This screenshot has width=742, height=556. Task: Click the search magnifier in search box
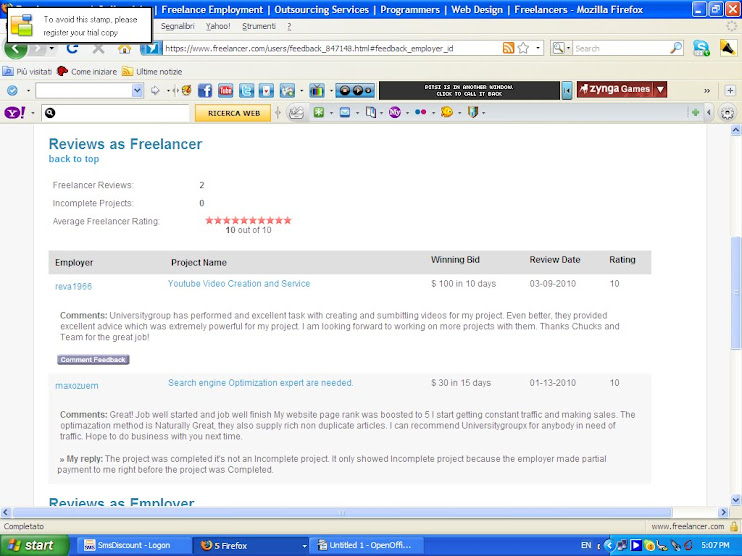[x=676, y=48]
